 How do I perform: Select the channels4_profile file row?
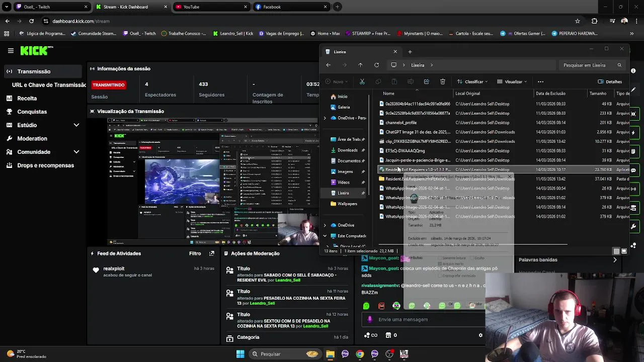pyautogui.click(x=503, y=123)
